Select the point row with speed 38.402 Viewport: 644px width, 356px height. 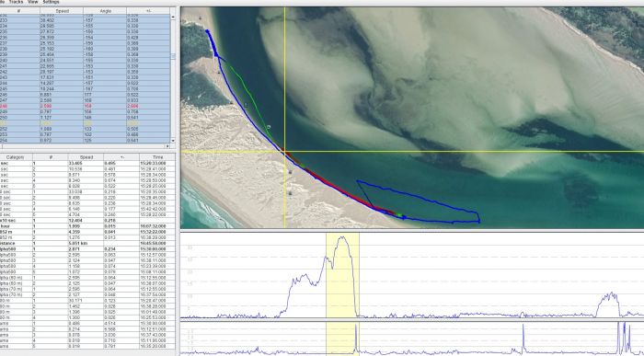tap(85, 19)
